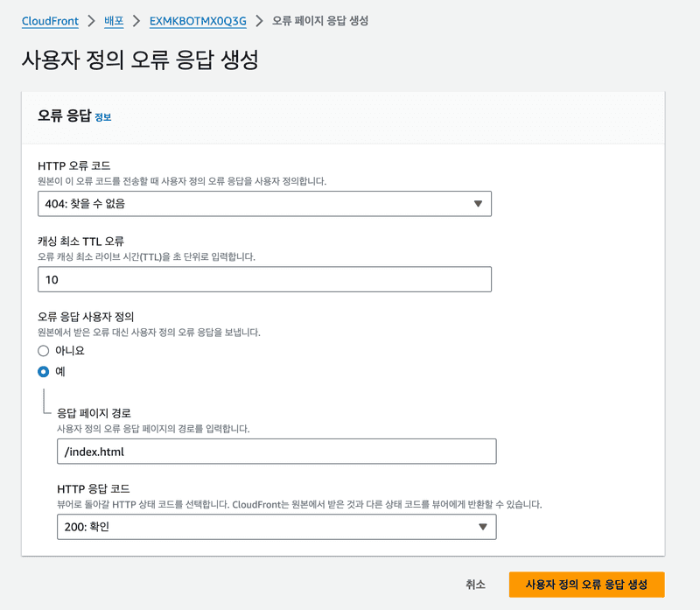Click the 오류 페이지 응답 생성 breadcrumb text
The height and width of the screenshot is (610, 700).
[319, 20]
